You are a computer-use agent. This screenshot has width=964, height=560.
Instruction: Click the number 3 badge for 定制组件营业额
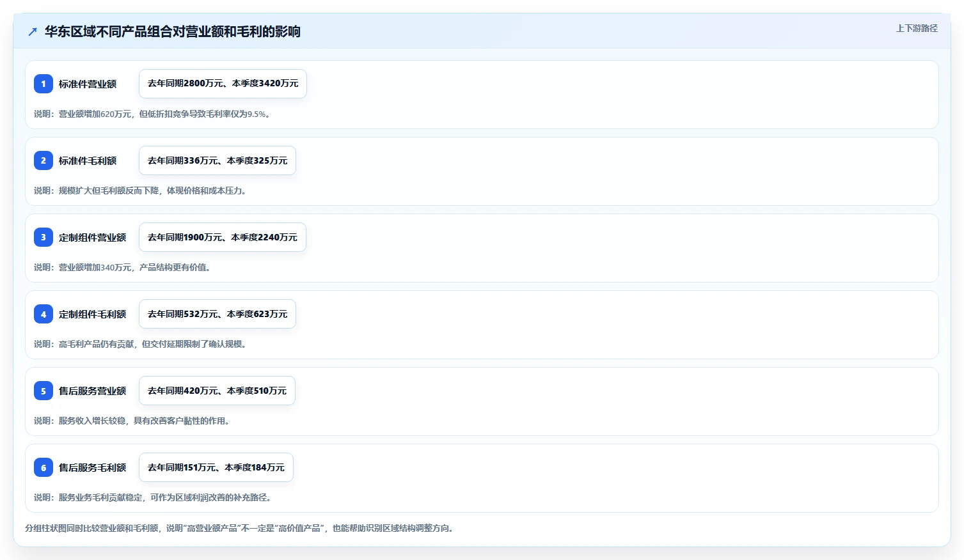tap(43, 237)
